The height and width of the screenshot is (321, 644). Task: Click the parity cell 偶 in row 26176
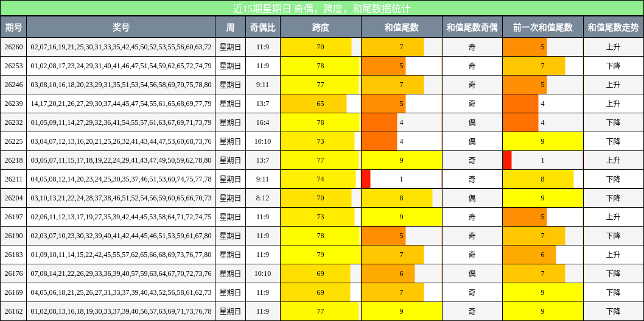[x=472, y=273]
